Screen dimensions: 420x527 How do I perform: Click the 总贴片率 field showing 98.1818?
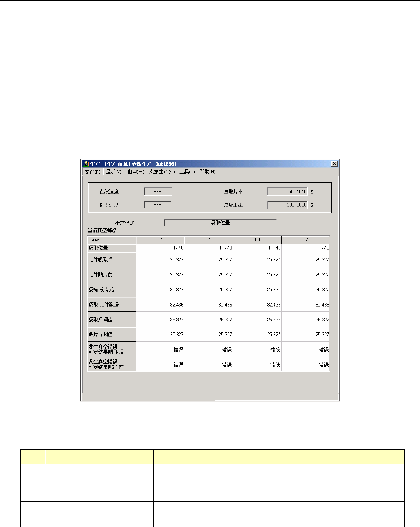pos(287,191)
